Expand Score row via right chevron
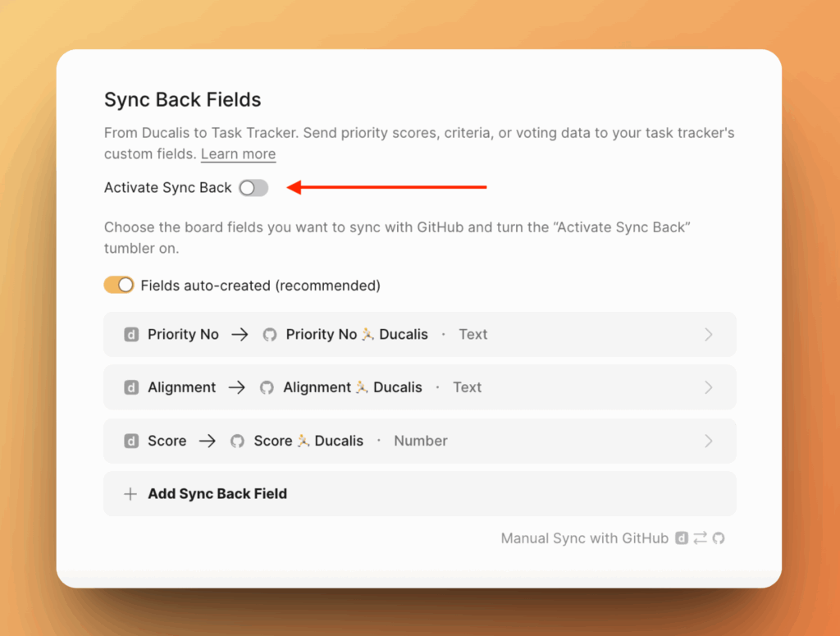Screen dimensions: 840x636 click(709, 442)
